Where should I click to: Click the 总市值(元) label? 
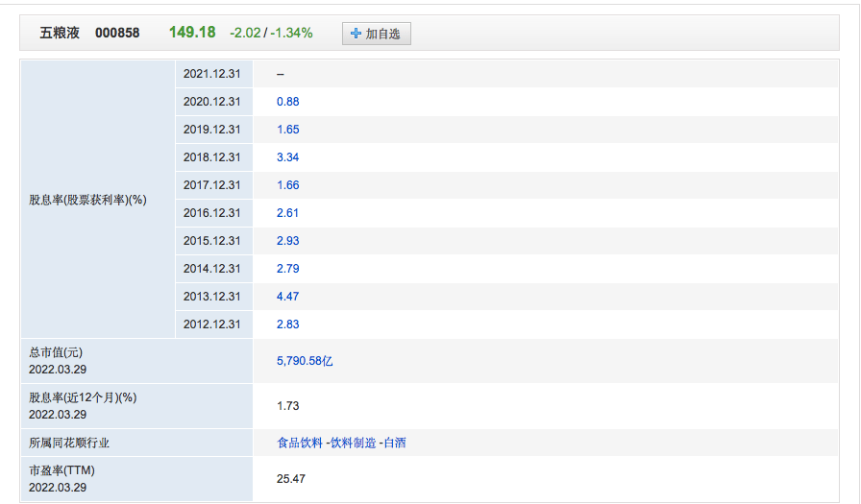coord(56,352)
